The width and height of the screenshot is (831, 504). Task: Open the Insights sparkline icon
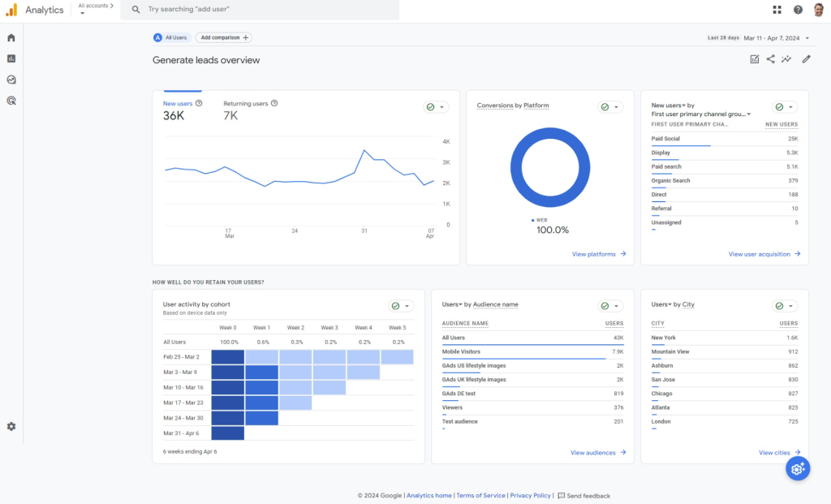pos(786,59)
